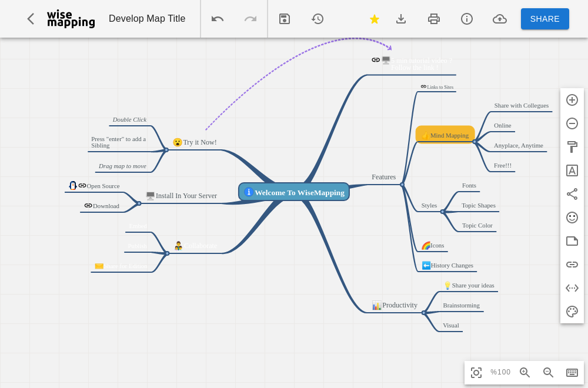Select the 'Try it Now!' topic
The height and width of the screenshot is (388, 588).
[x=200, y=142]
